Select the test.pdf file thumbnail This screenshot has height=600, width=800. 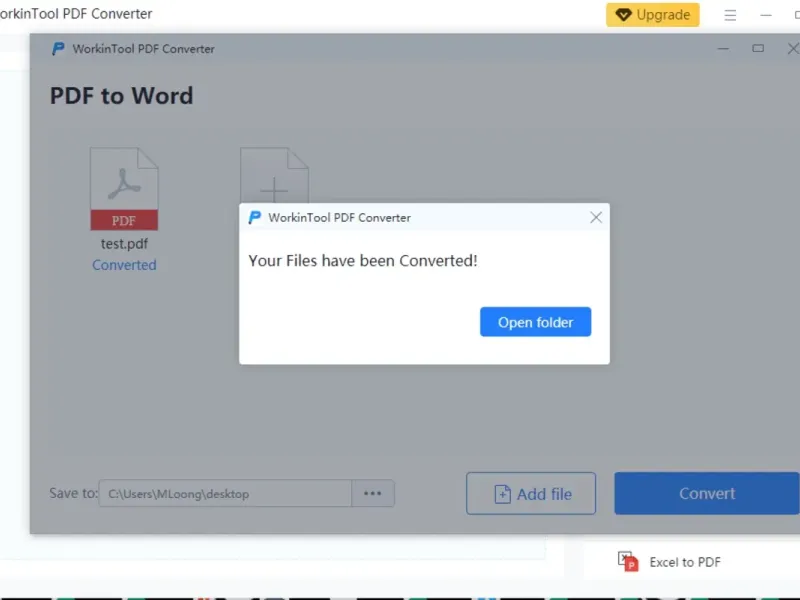coord(124,189)
